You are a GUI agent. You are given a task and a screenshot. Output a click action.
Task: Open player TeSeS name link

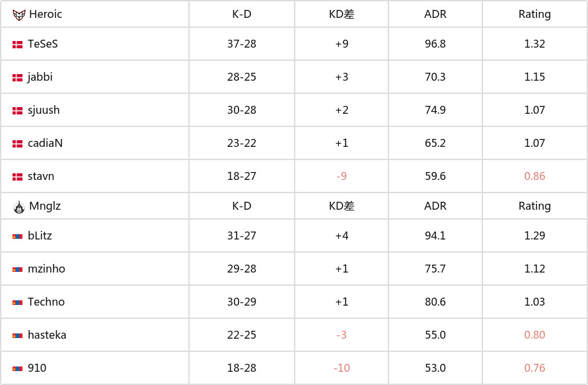click(x=43, y=44)
